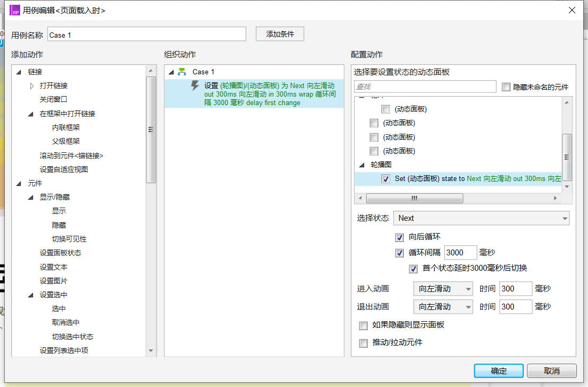This screenshot has height=387, width=588.
Task: Collapse the 设置选中 node
Action: pos(30,295)
